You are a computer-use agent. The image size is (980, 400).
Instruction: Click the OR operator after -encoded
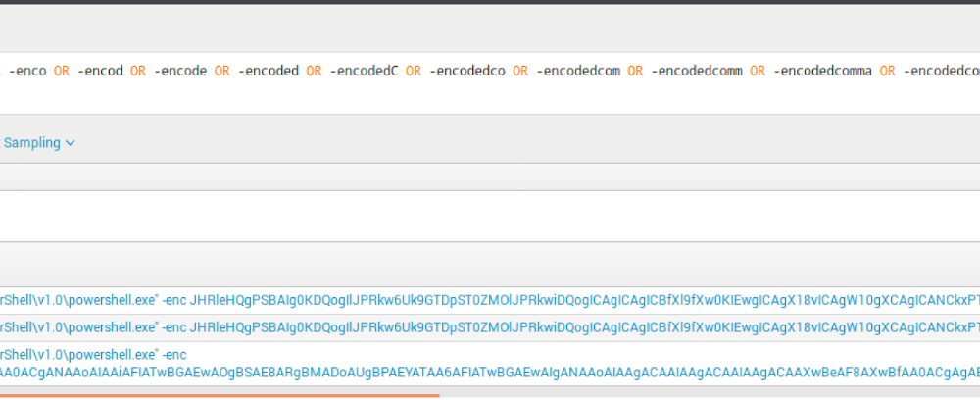coord(315,72)
